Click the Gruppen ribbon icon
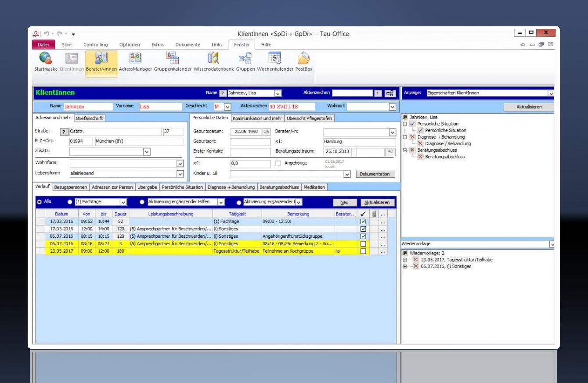The width and height of the screenshot is (588, 383). tap(245, 59)
